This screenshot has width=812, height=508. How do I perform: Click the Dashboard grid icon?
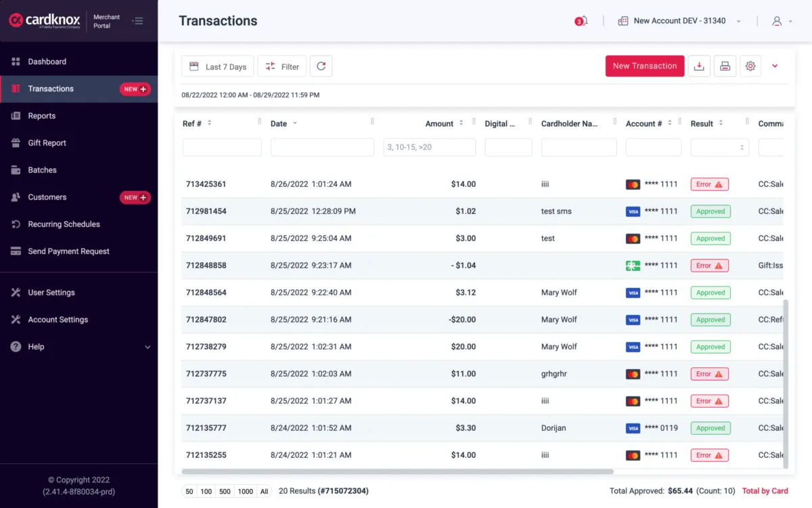(16, 62)
